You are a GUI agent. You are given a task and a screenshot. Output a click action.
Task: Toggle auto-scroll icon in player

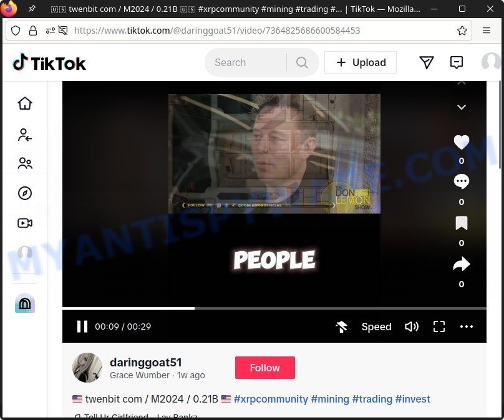(x=341, y=327)
